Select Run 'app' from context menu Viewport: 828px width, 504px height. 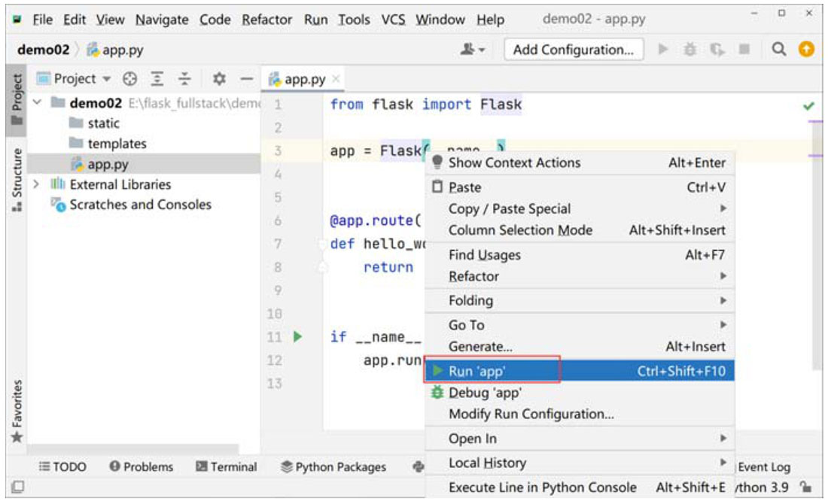pos(477,371)
